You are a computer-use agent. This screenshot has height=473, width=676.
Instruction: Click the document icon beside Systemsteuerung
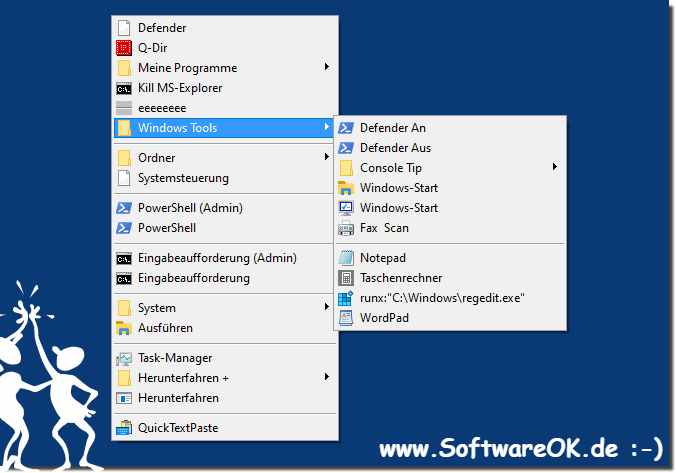[124, 178]
